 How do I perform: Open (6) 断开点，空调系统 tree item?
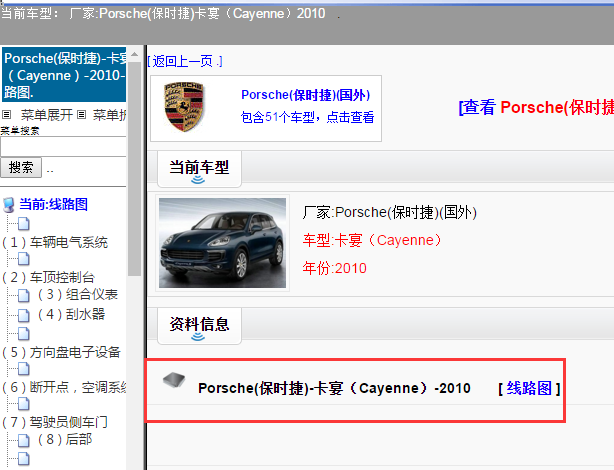point(64,387)
